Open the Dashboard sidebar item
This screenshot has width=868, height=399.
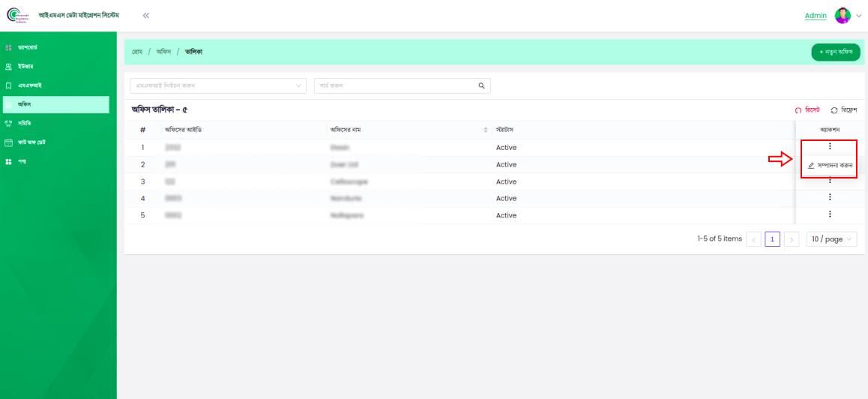pyautogui.click(x=28, y=48)
